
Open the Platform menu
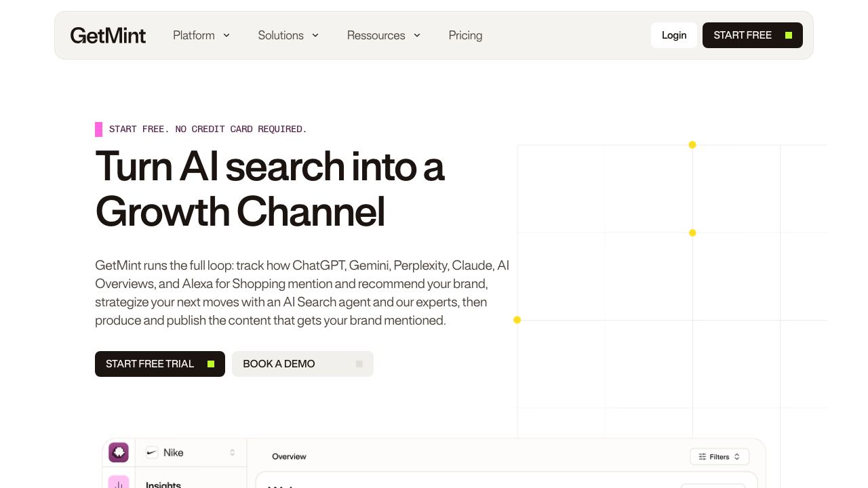194,35
